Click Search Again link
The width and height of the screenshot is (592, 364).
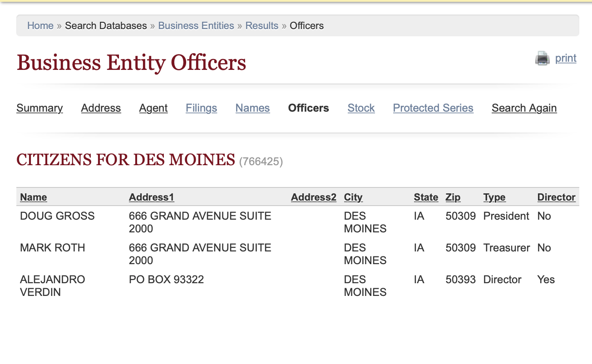524,108
